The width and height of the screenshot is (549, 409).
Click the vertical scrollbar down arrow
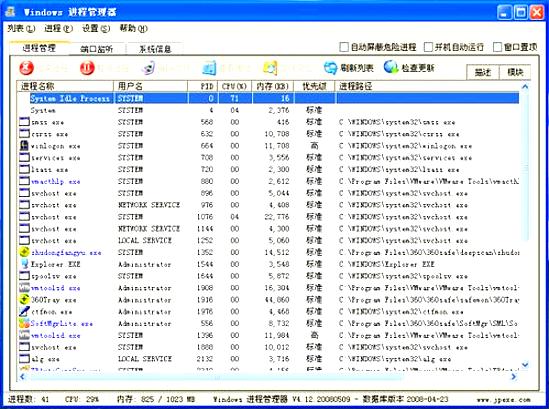pyautogui.click(x=525, y=365)
